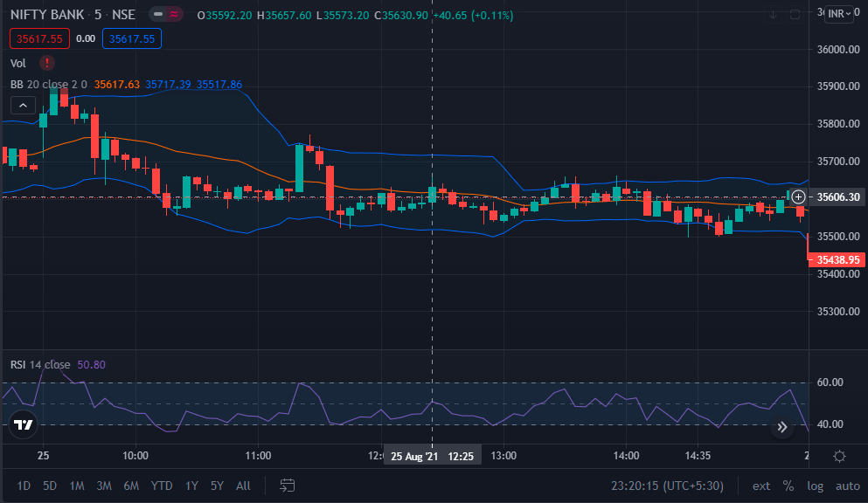The height and width of the screenshot is (503, 868).
Task: Click the high price H35657.60
Action: point(284,16)
